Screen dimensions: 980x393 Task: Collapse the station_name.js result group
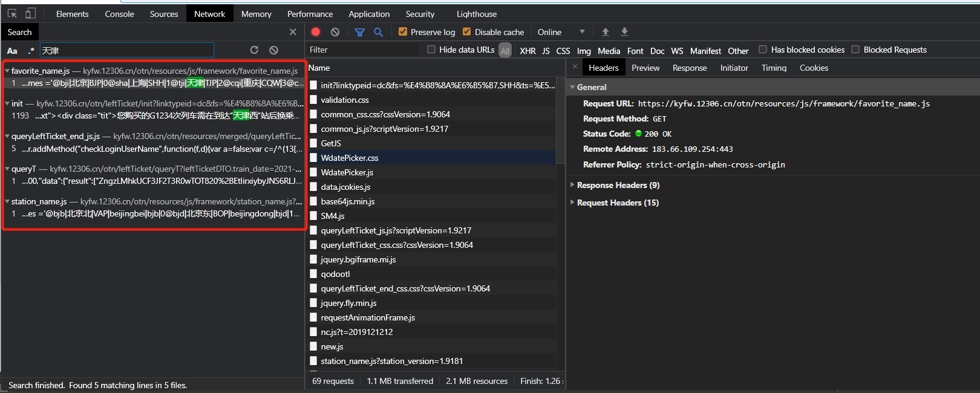7,201
